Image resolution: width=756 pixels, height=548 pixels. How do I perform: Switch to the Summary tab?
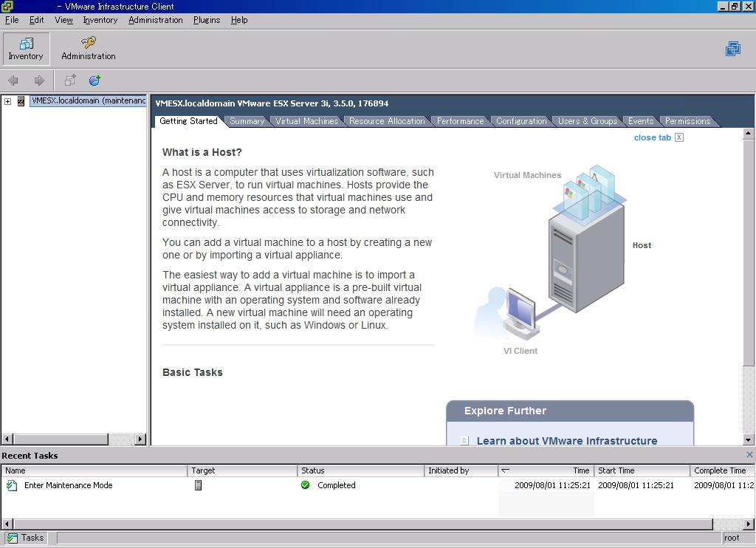coord(247,121)
